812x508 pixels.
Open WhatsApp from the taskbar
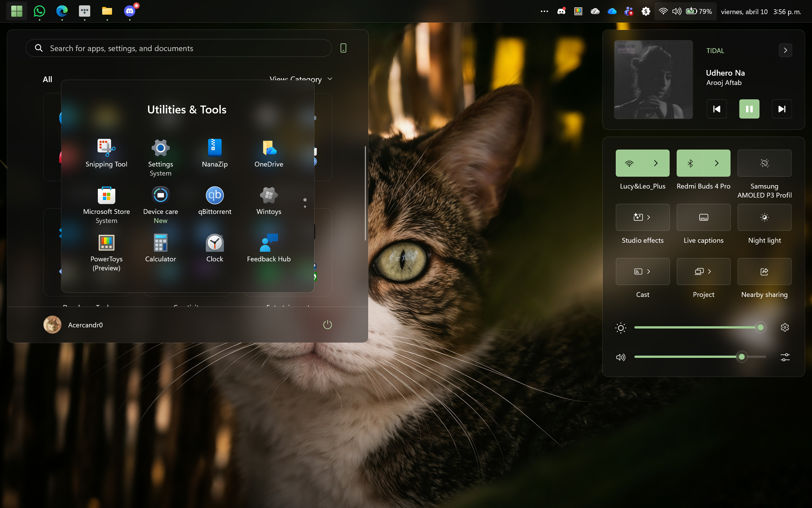pyautogui.click(x=39, y=11)
